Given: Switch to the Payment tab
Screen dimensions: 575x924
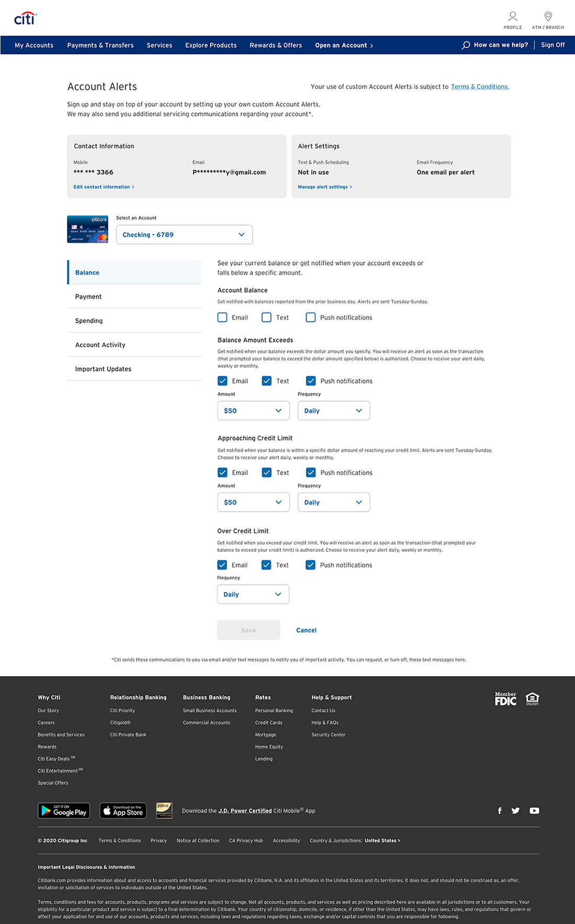Looking at the screenshot, I should pyautogui.click(x=134, y=296).
